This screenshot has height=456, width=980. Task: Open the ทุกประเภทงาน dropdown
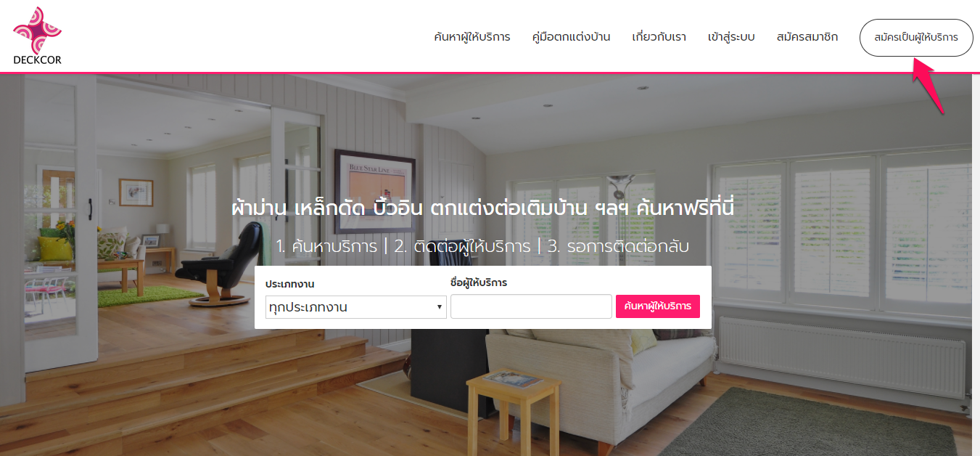356,307
